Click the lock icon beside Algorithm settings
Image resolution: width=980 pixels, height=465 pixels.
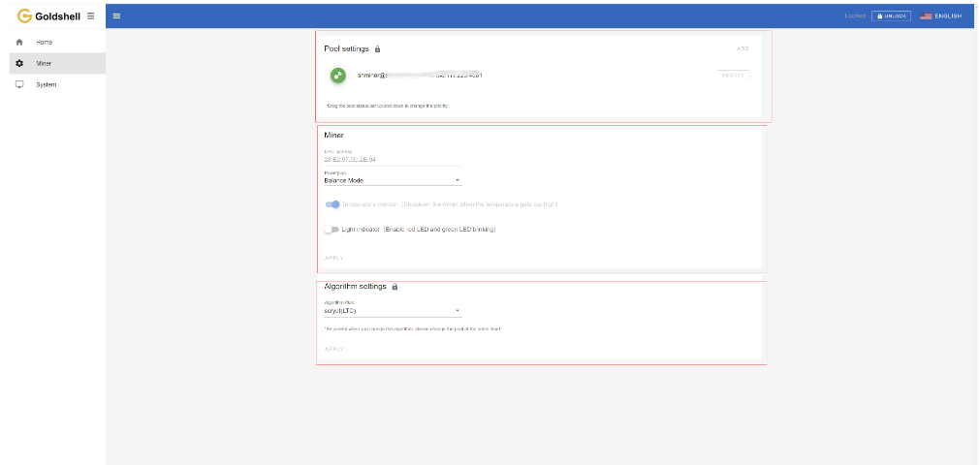(395, 287)
